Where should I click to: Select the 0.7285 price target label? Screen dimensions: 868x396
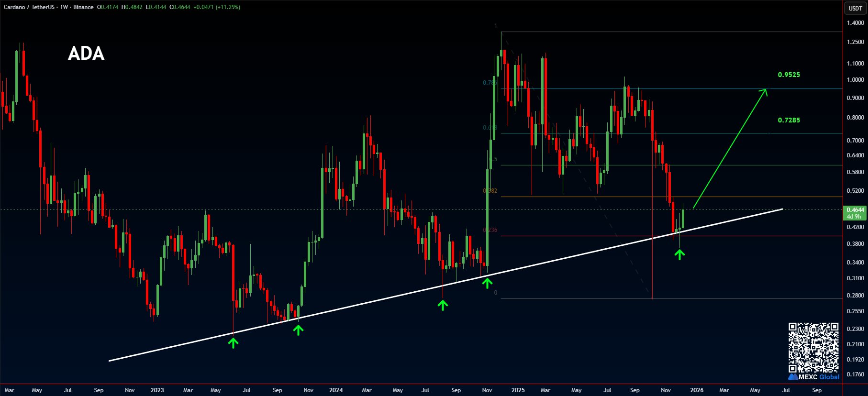click(x=789, y=120)
